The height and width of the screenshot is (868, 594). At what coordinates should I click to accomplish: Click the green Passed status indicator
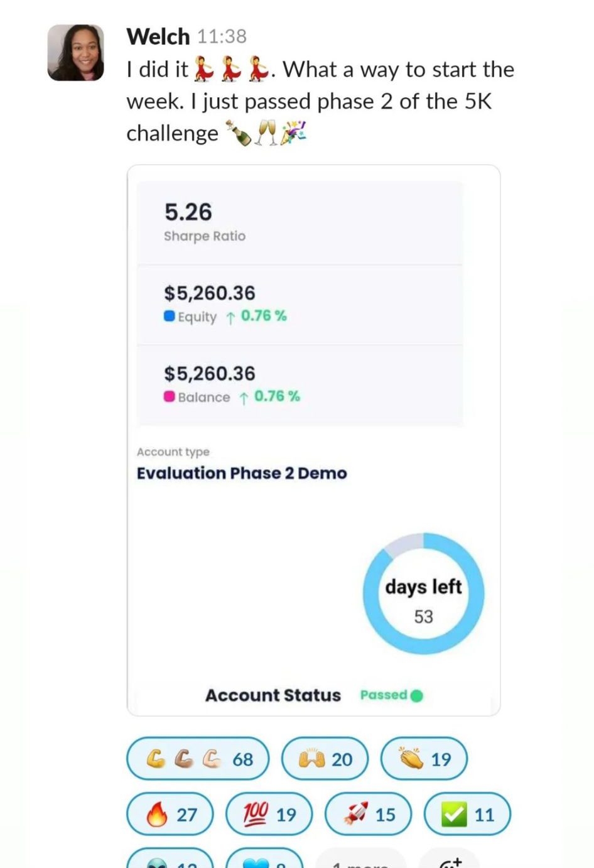coord(391,695)
